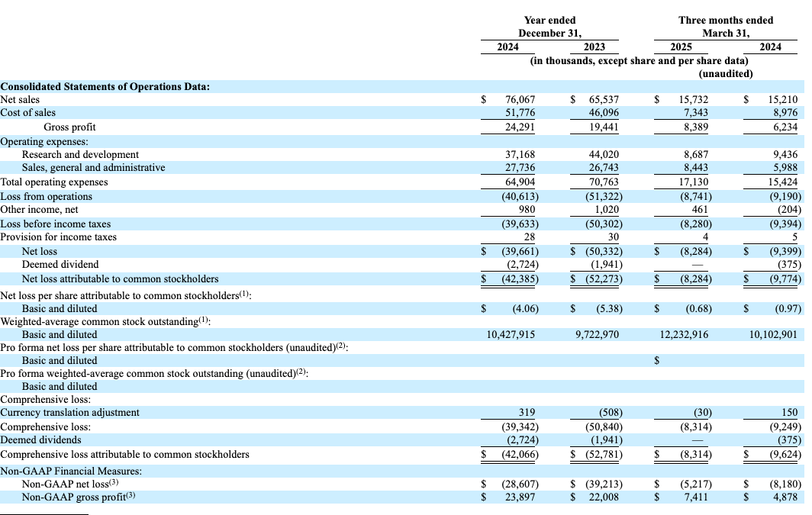Select Non-GAAP gross profit value 23,897
The image size is (812, 515).
click(x=520, y=497)
